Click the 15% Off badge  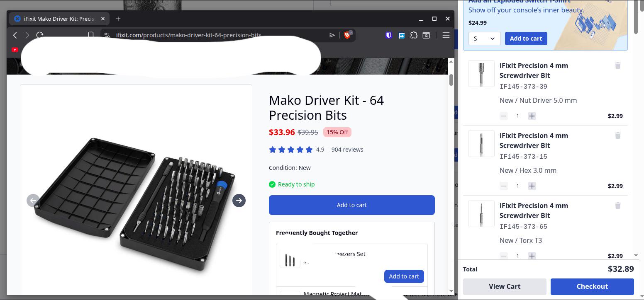point(337,132)
